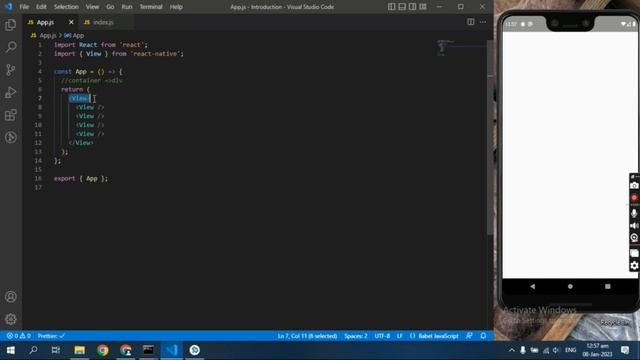Image resolution: width=640 pixels, height=360 pixels.
Task: Tap the emulator Home navigation button
Action: pyautogui.click(x=570, y=287)
